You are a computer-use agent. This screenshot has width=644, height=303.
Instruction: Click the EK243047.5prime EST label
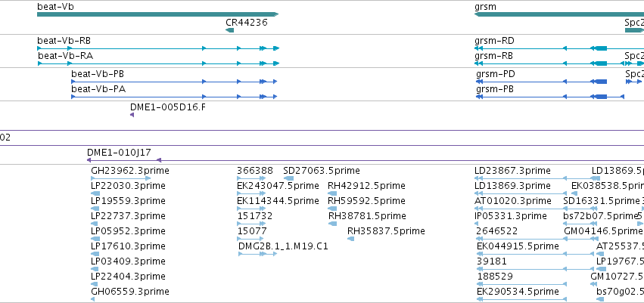click(278, 186)
